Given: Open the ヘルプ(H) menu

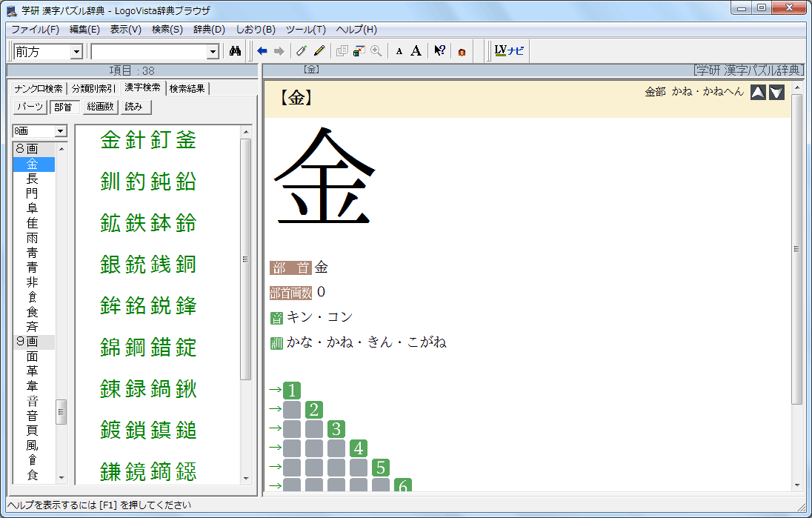Looking at the screenshot, I should pos(356,30).
